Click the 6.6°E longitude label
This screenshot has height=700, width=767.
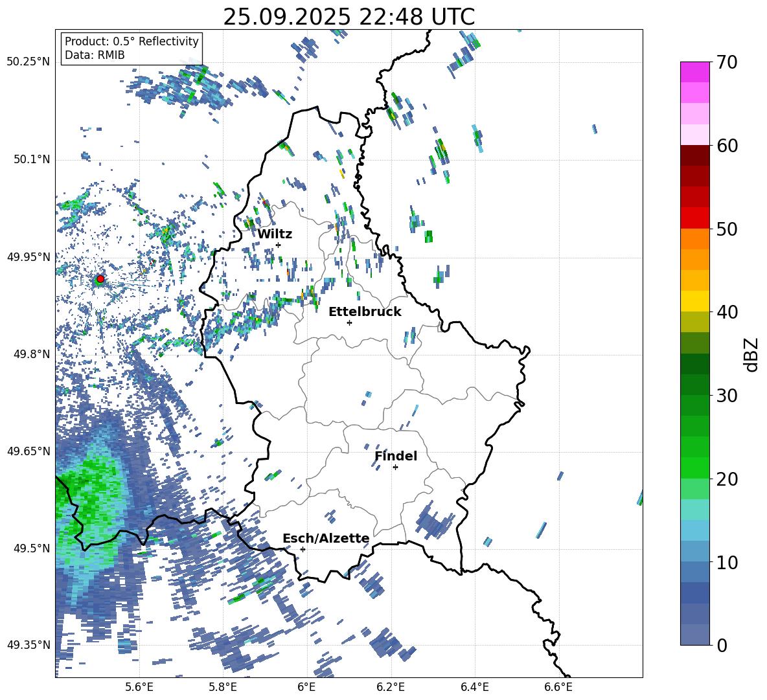(x=558, y=687)
